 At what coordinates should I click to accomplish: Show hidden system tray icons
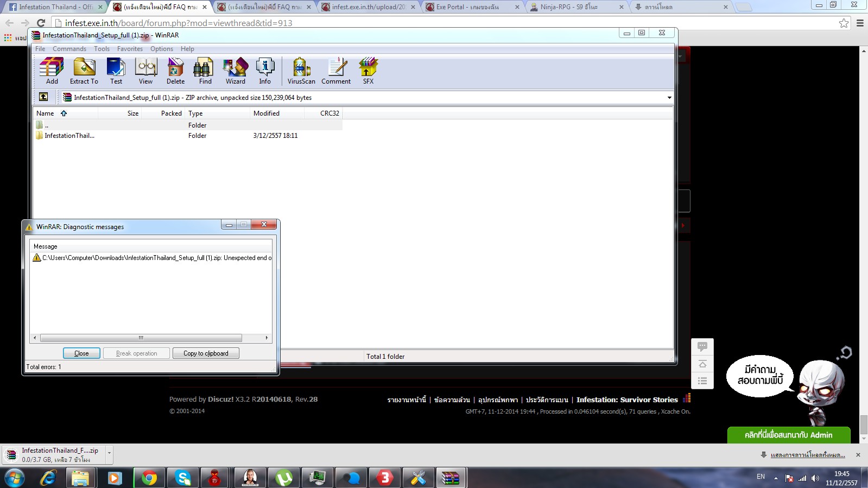[x=776, y=478]
